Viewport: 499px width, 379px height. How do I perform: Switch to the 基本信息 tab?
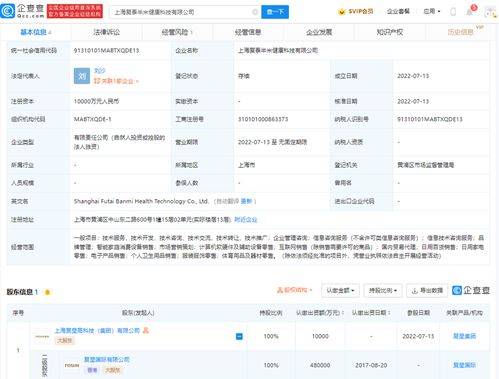(x=36, y=32)
